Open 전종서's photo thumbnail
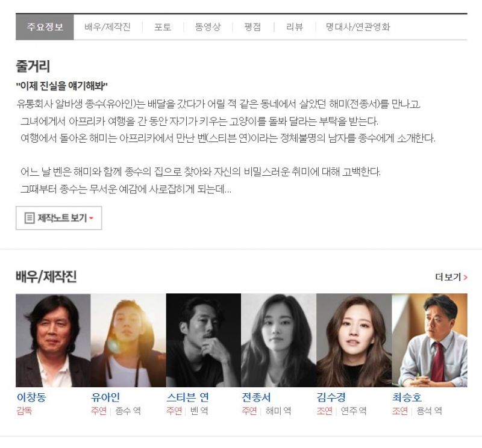482x448 pixels. pos(278,340)
